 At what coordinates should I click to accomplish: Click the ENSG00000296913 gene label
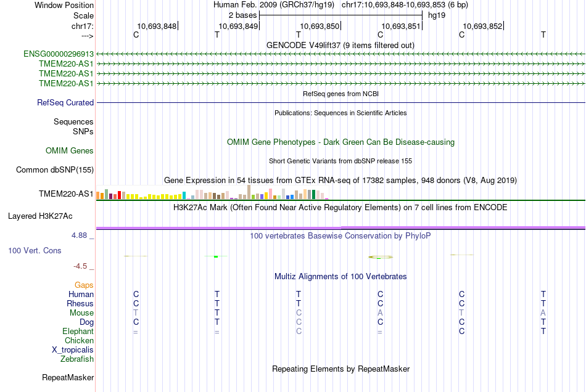(59, 54)
